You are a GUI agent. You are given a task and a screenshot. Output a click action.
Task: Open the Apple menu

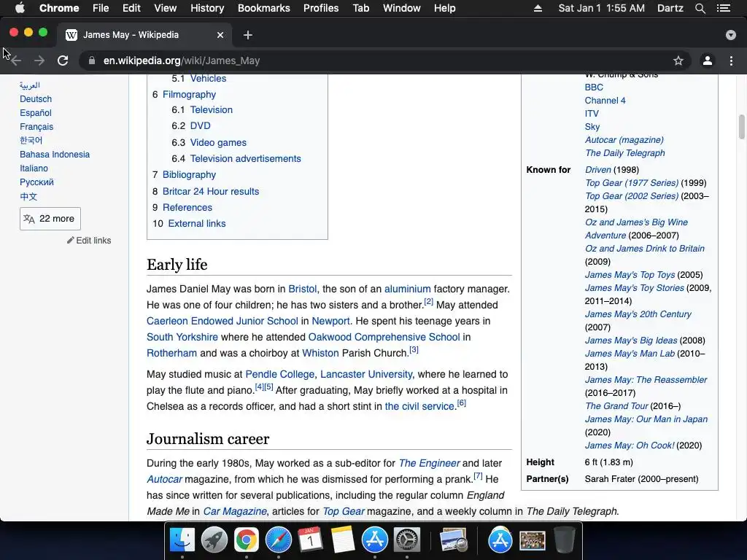pos(20,8)
